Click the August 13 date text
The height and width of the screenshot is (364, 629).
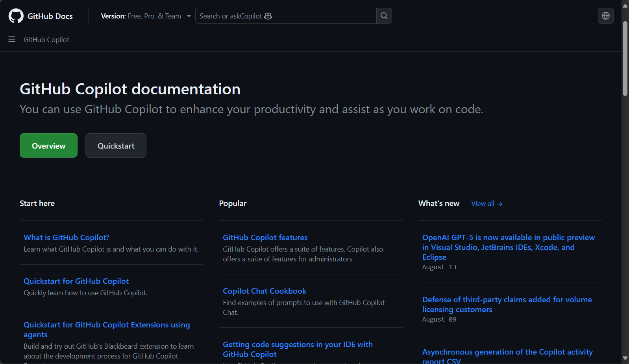tap(439, 267)
